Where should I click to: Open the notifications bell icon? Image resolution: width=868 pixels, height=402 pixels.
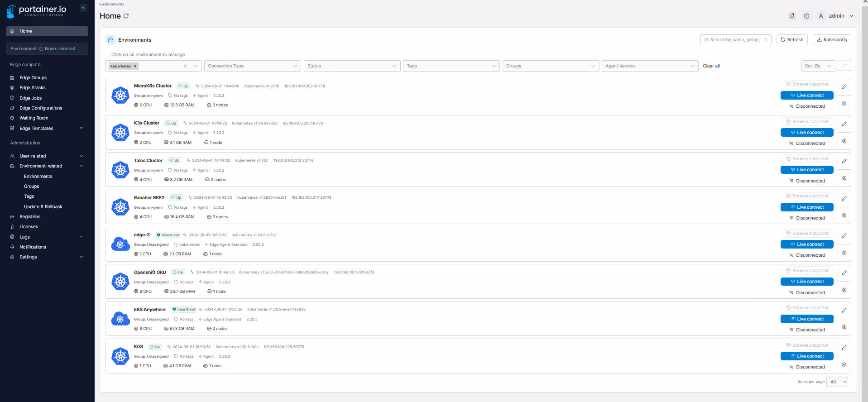792,16
